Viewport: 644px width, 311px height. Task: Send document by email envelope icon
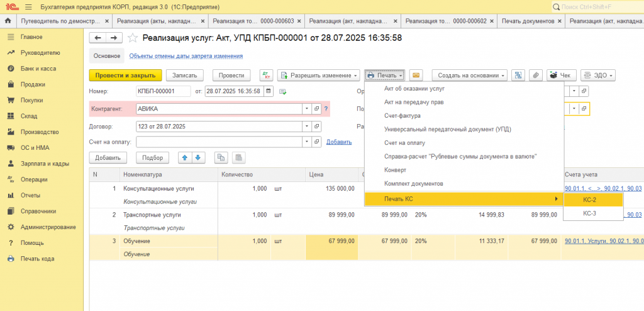416,76
